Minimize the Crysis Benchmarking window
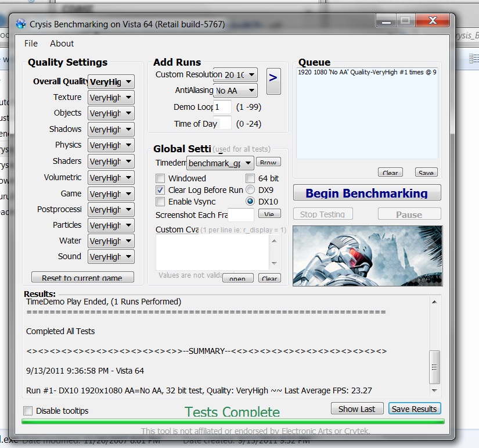This screenshot has width=479, height=448. tap(387, 21)
